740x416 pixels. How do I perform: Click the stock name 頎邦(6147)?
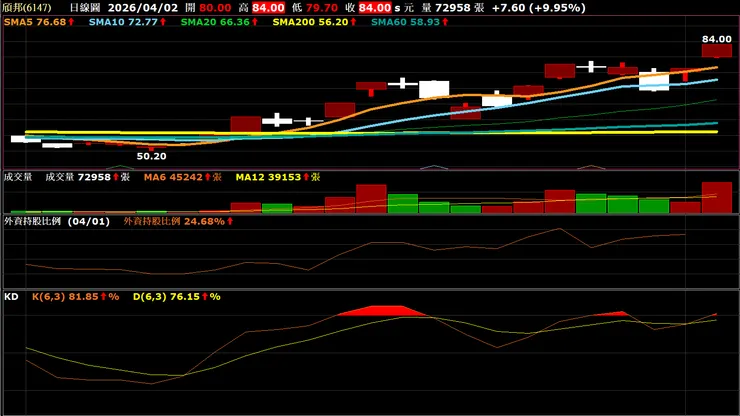tap(26, 8)
